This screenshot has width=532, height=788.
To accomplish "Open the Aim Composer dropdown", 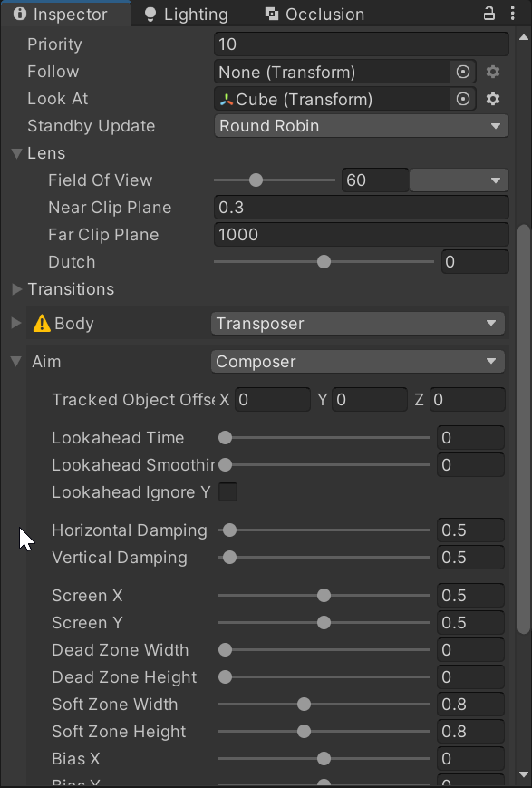I will [x=358, y=361].
